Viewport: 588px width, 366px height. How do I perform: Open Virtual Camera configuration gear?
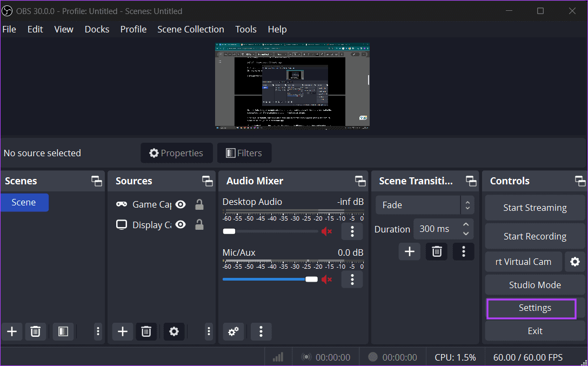pyautogui.click(x=574, y=262)
